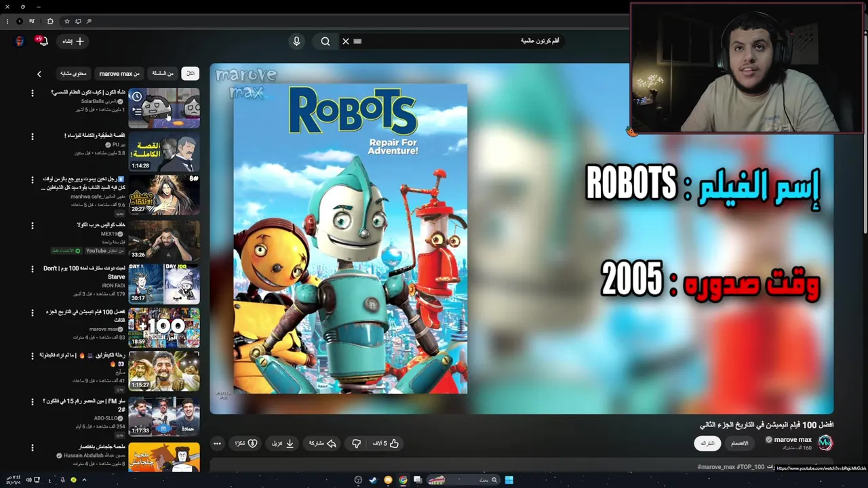Viewport: 868px width, 488px height.
Task: Click the Thanks (شكرًا) button
Action: coord(246,443)
